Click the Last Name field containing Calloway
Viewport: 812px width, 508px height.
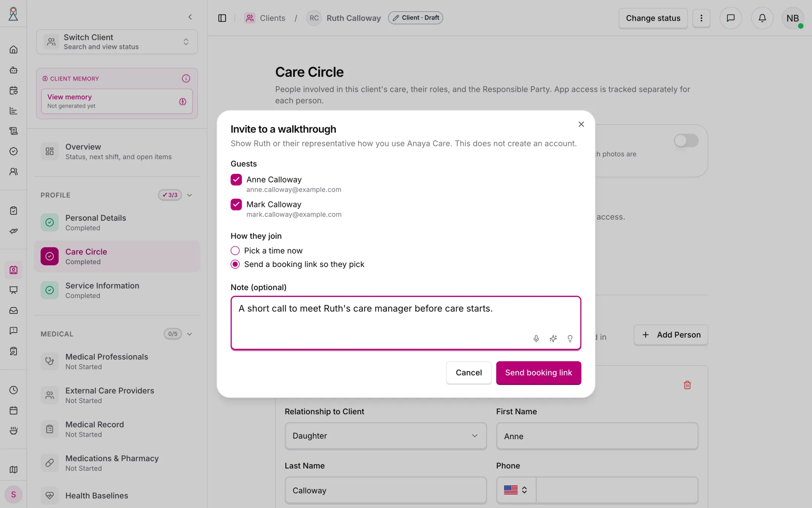(x=386, y=490)
